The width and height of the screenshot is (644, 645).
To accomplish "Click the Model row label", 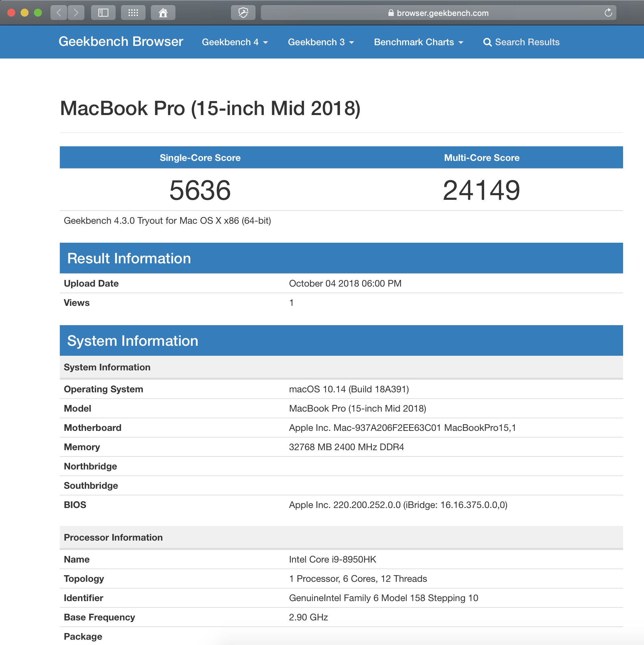I will pyautogui.click(x=77, y=409).
